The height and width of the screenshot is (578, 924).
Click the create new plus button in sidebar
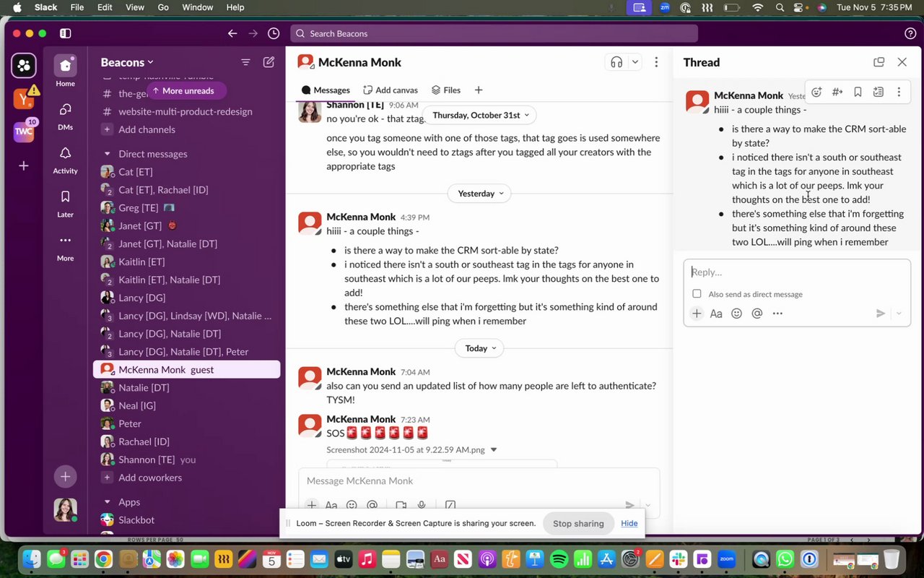click(x=65, y=477)
